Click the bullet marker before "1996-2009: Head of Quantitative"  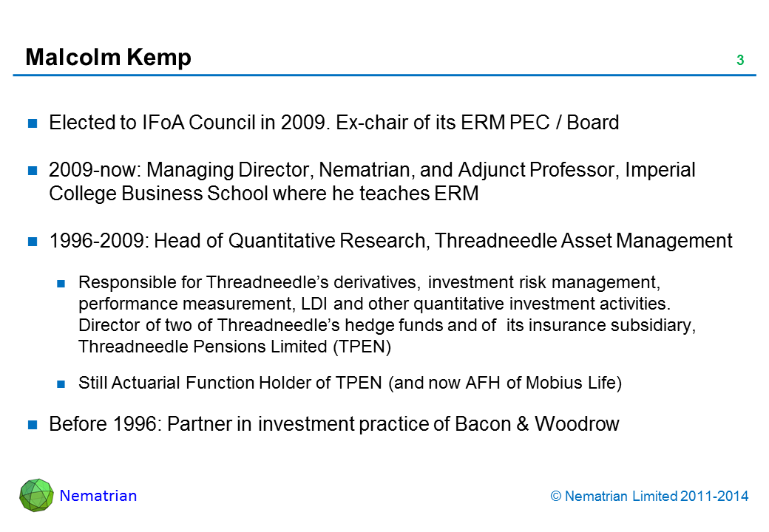coord(33,242)
